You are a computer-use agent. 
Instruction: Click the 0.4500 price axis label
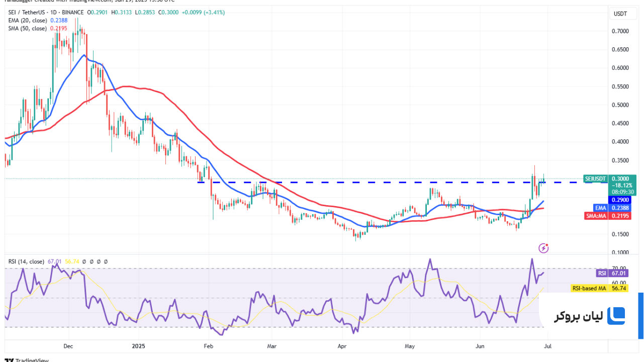(620, 123)
